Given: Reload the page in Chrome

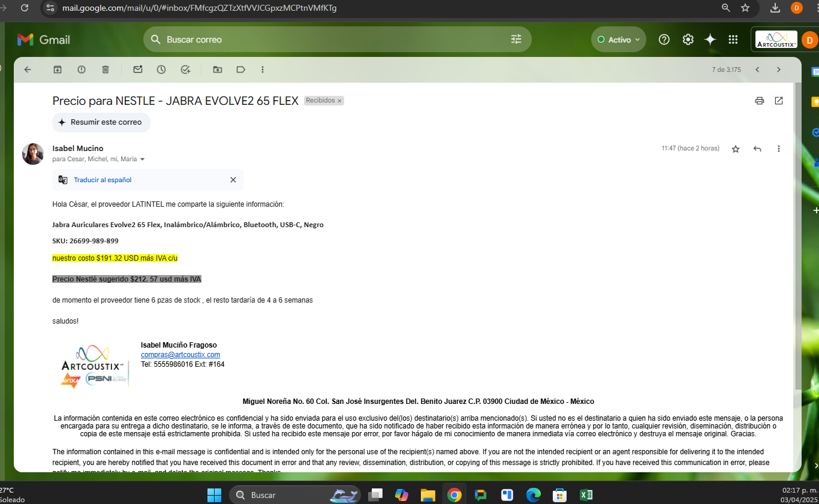Looking at the screenshot, I should point(25,8).
